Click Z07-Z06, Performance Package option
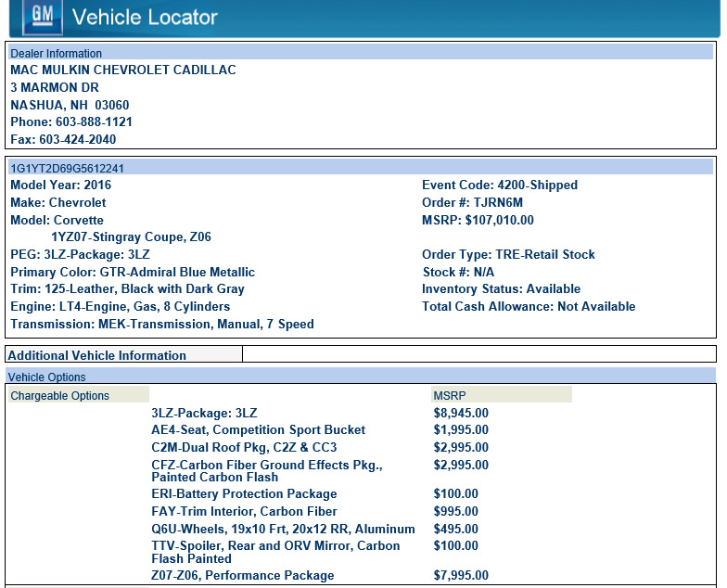Image resolution: width=727 pixels, height=588 pixels. coord(243,575)
